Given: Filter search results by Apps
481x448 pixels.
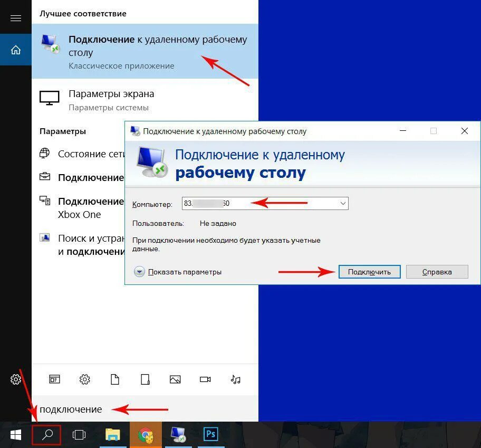Looking at the screenshot, I should (x=55, y=379).
